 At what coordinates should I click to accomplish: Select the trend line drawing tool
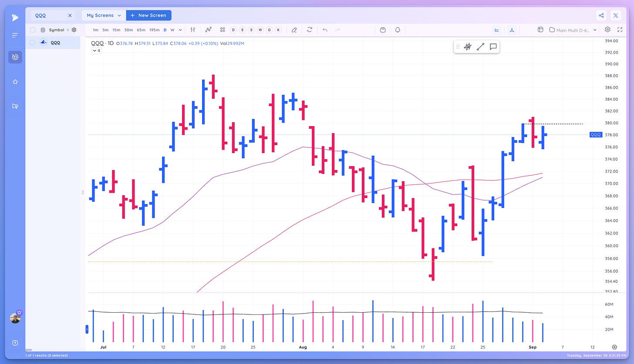point(480,47)
